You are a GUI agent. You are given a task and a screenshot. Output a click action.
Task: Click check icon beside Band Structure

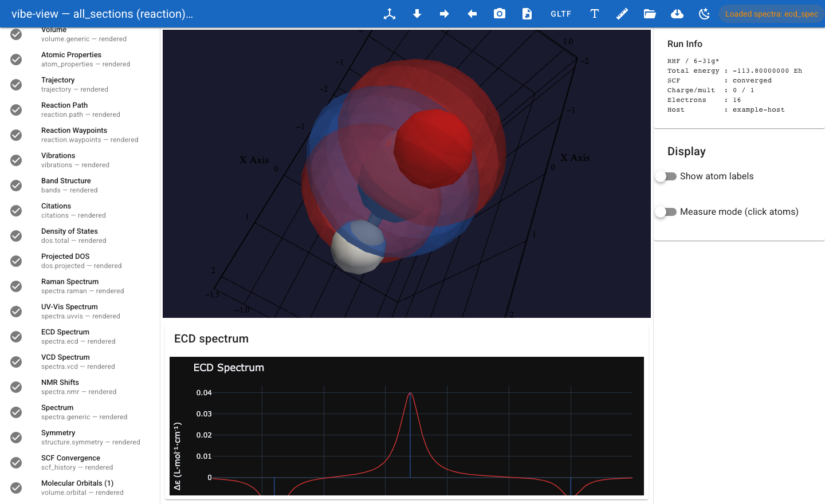[x=16, y=186]
